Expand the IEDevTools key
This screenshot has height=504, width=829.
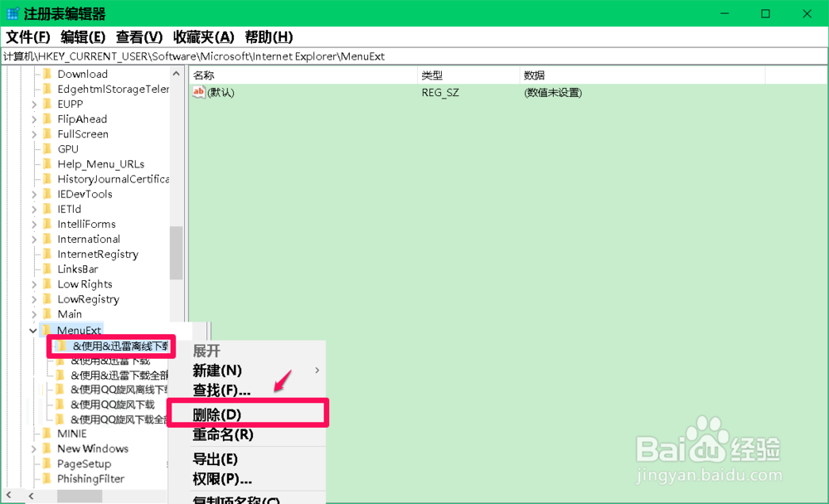pyautogui.click(x=34, y=194)
